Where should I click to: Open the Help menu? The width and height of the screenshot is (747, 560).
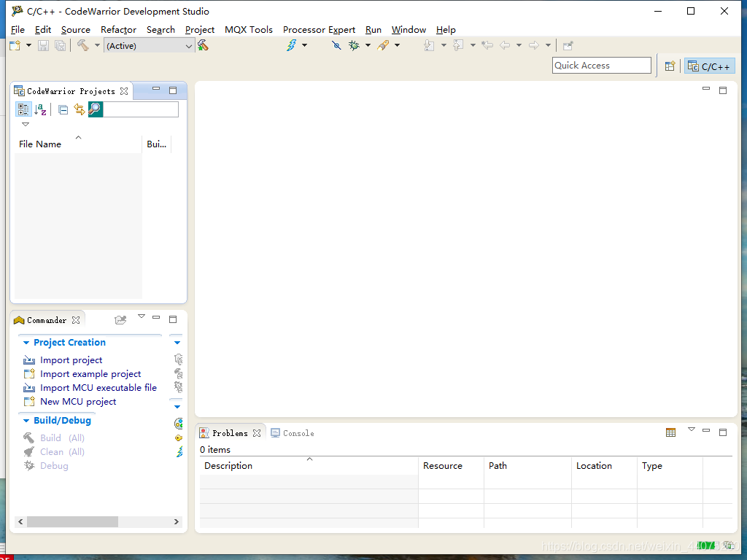click(x=446, y=29)
